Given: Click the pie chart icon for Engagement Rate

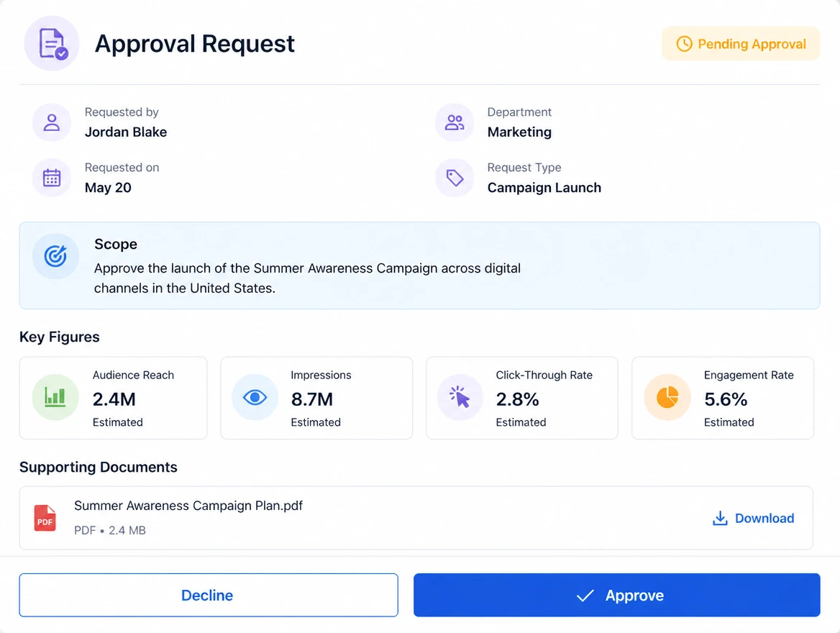Looking at the screenshot, I should (667, 397).
